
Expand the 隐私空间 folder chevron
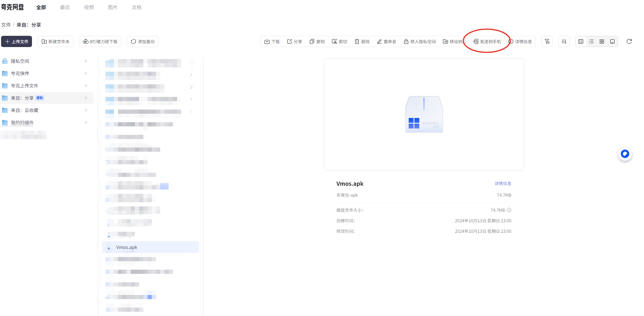point(86,61)
